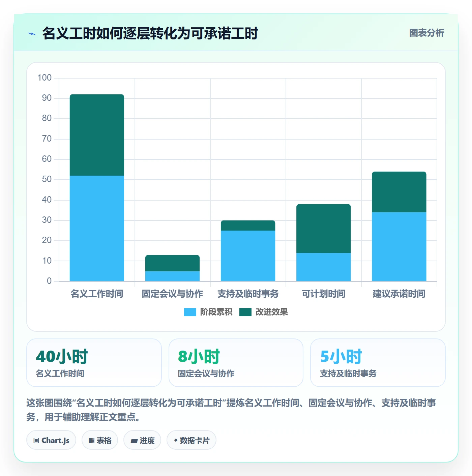Click the chart title 名义工作时如何逐层转化为可承诺工时
The image size is (472, 476).
click(150, 33)
